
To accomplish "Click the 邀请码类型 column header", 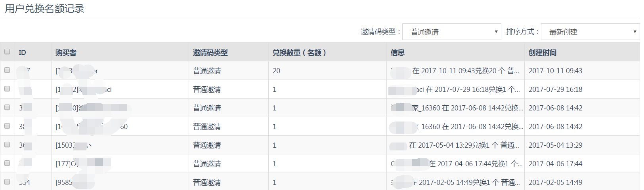I will [210, 53].
